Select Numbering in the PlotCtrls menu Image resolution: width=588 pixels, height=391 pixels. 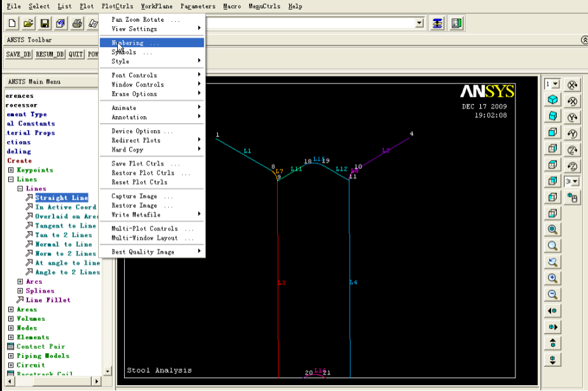[x=152, y=43]
